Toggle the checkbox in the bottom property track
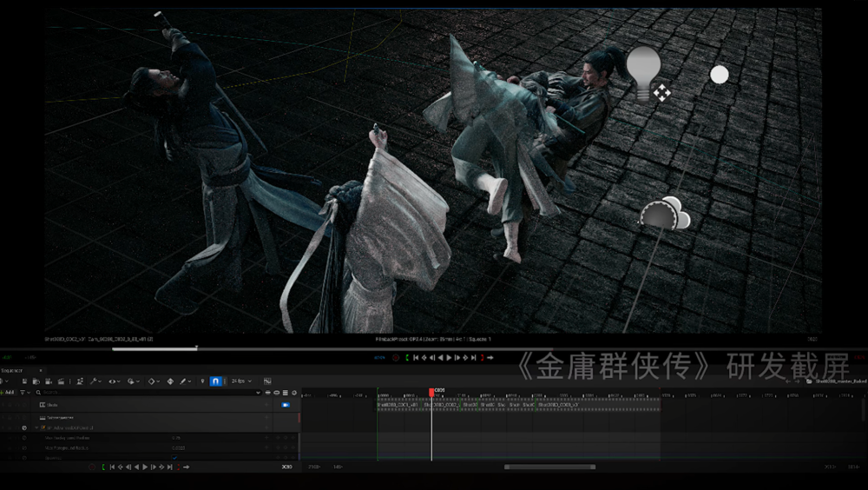868x490 pixels. (174, 458)
